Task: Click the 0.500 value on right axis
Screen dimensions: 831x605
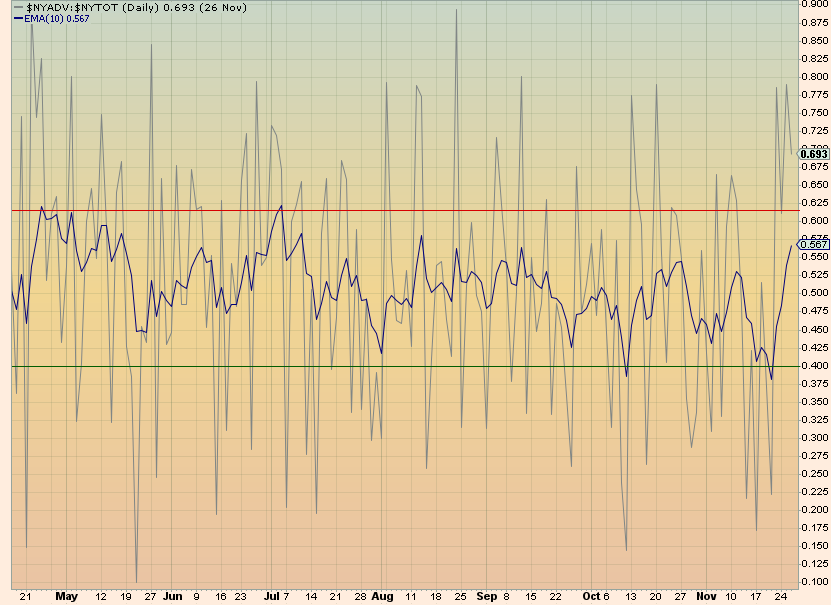Action: [816, 293]
